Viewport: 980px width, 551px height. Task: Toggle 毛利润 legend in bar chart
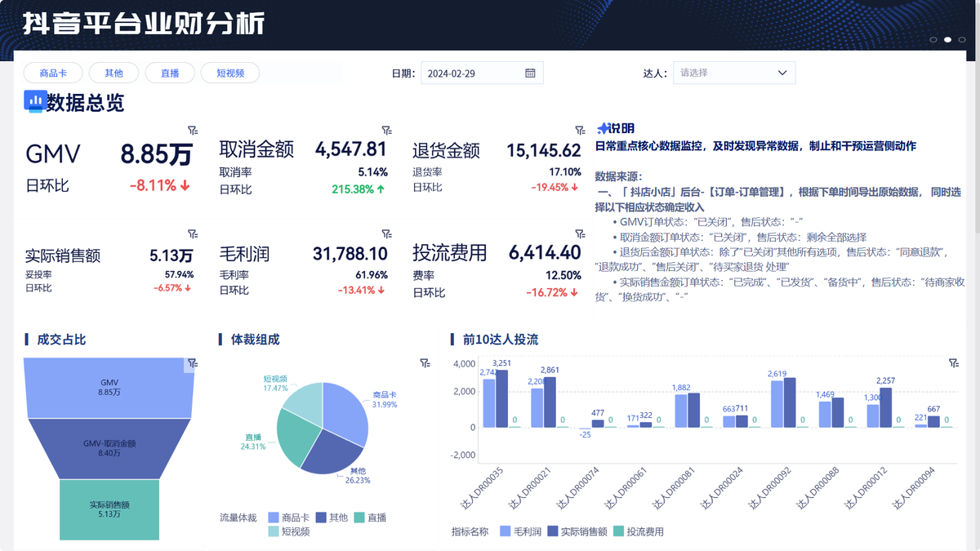point(520,531)
